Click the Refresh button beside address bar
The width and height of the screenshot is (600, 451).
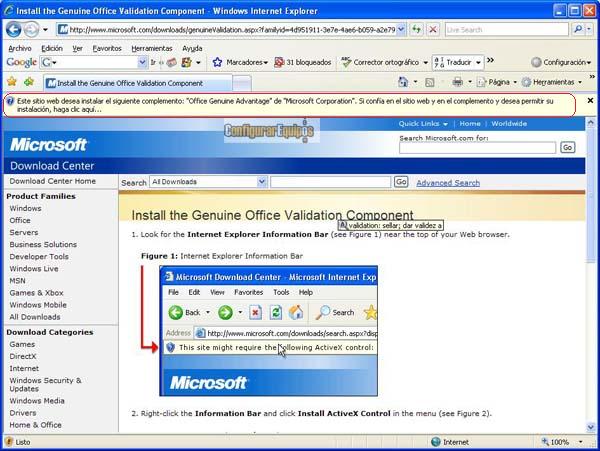pos(416,29)
